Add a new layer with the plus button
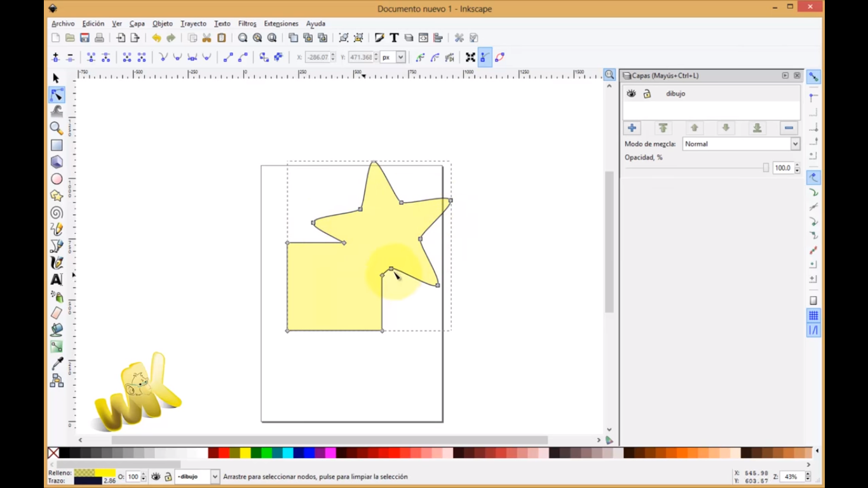The width and height of the screenshot is (868, 488). (x=632, y=128)
